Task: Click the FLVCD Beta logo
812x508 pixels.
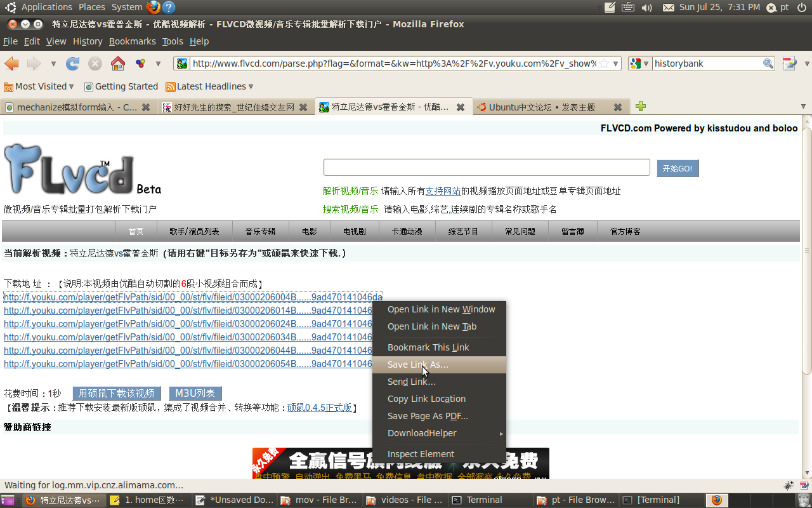Action: pyautogui.click(x=82, y=170)
